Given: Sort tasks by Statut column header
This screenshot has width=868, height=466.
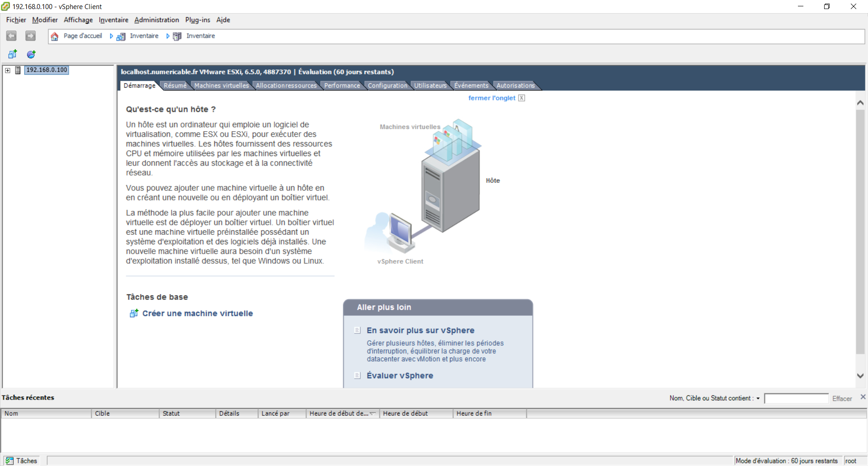Looking at the screenshot, I should tap(188, 413).
